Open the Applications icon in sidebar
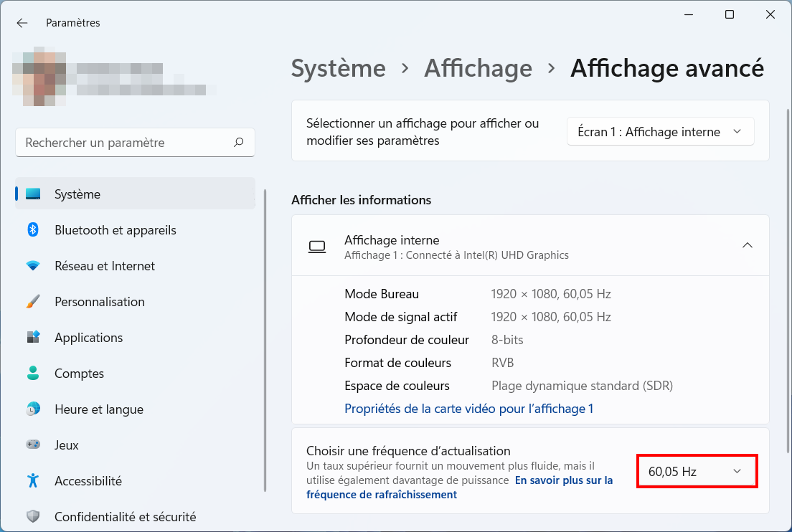Image resolution: width=792 pixels, height=532 pixels. tap(33, 337)
